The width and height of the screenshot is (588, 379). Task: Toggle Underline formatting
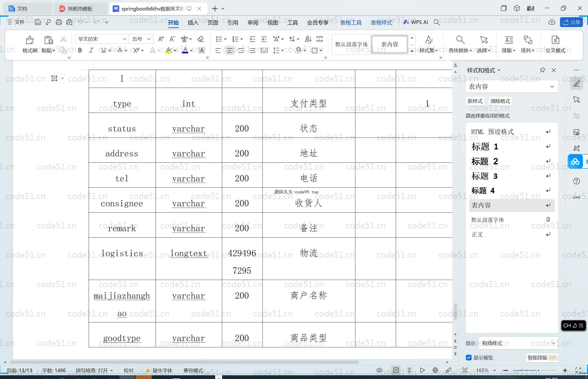[x=103, y=50]
